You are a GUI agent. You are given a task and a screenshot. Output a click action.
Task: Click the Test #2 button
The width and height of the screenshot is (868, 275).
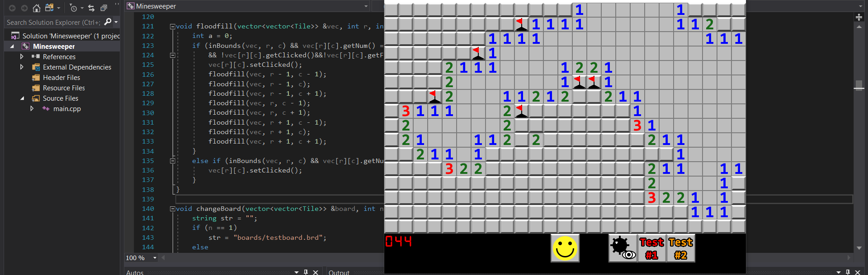coord(680,248)
